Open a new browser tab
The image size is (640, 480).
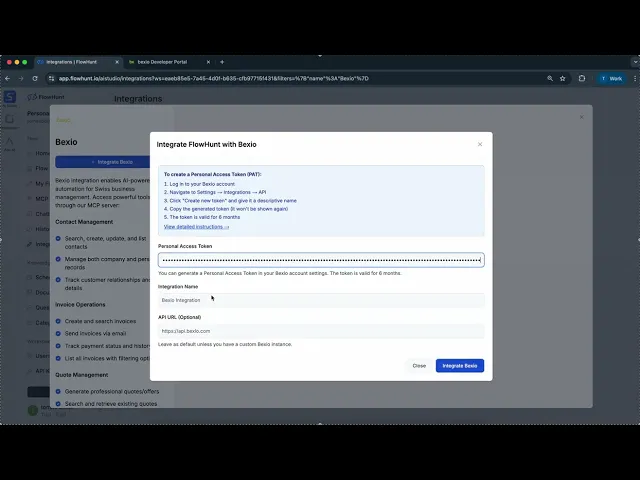coord(222,62)
